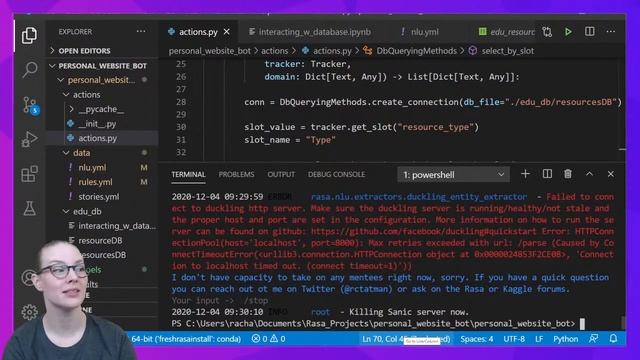
Task: Collapse the personal_websit... subfolder
Action: click(x=101, y=80)
